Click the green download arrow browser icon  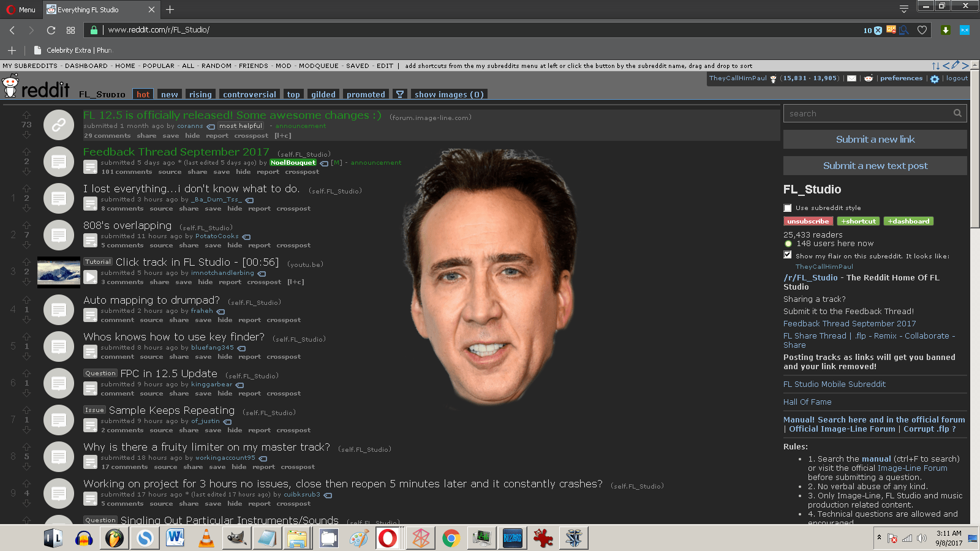coord(946,30)
